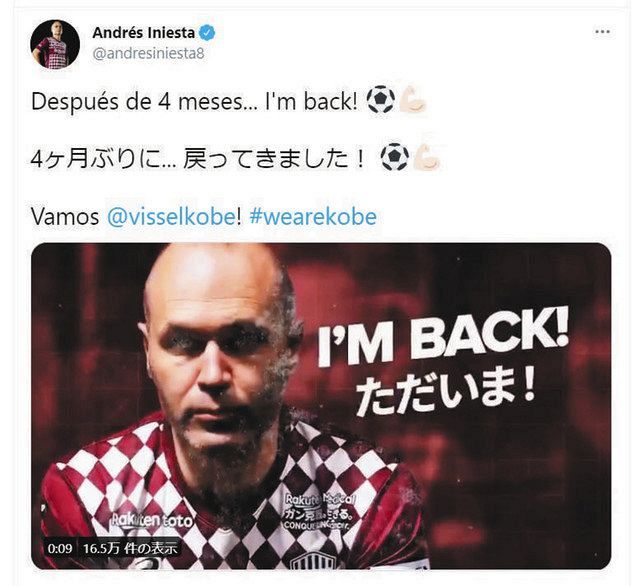Click the I'M BACK! headline in video
The height and width of the screenshot is (586, 640).
pos(443,336)
